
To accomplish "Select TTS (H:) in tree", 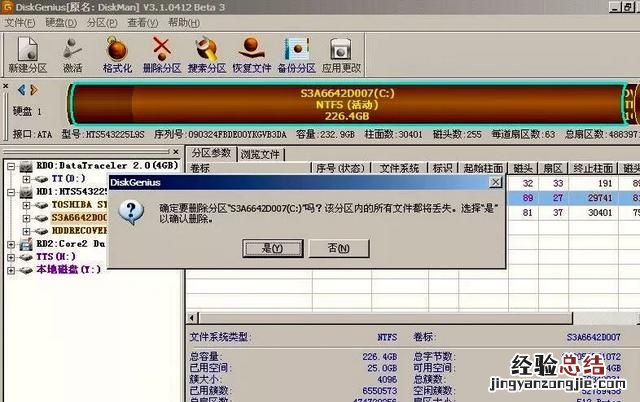I will coord(56,257).
